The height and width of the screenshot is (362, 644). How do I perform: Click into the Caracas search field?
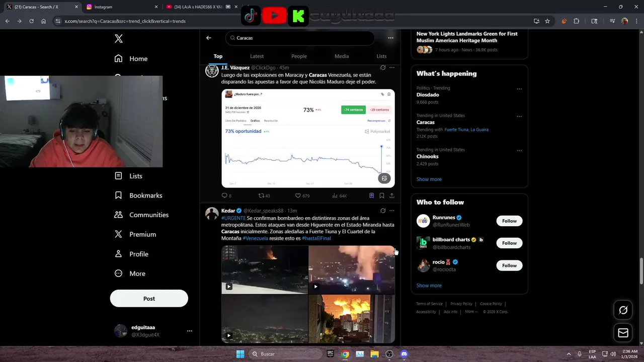pyautogui.click(x=300, y=38)
